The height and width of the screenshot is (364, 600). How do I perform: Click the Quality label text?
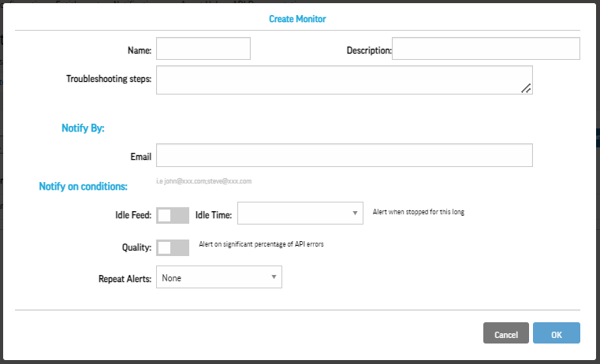click(137, 247)
